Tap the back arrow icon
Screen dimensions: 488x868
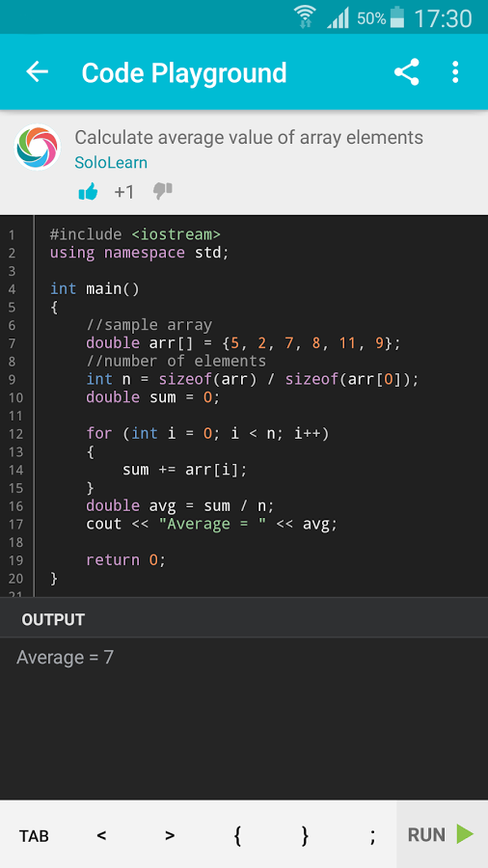37,72
